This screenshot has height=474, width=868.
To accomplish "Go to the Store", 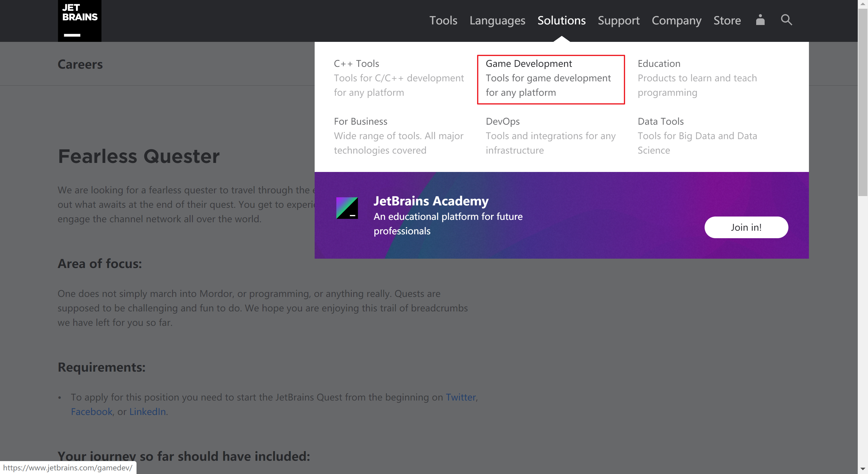I will tap(727, 20).
